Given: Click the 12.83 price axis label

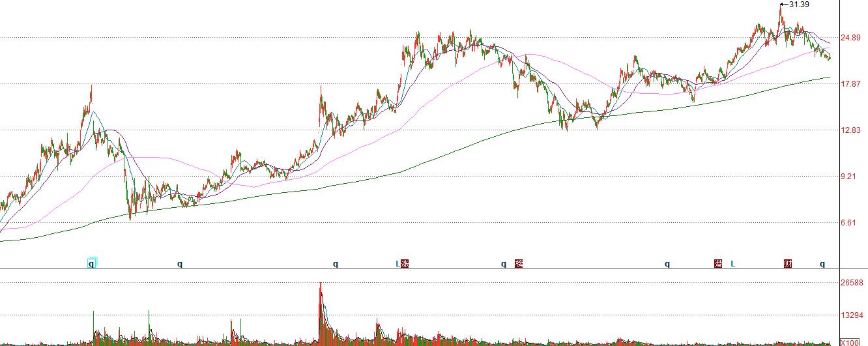Looking at the screenshot, I should [852, 130].
